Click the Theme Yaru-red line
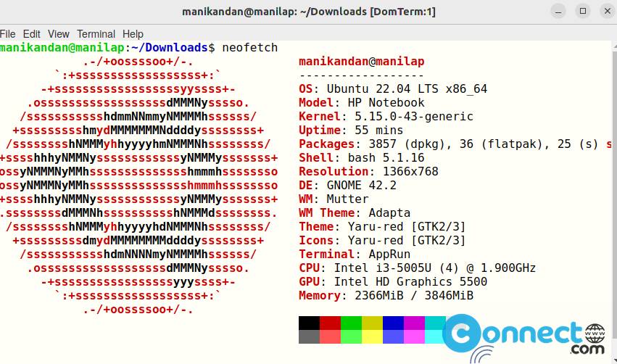The width and height of the screenshot is (617, 364). tap(383, 227)
